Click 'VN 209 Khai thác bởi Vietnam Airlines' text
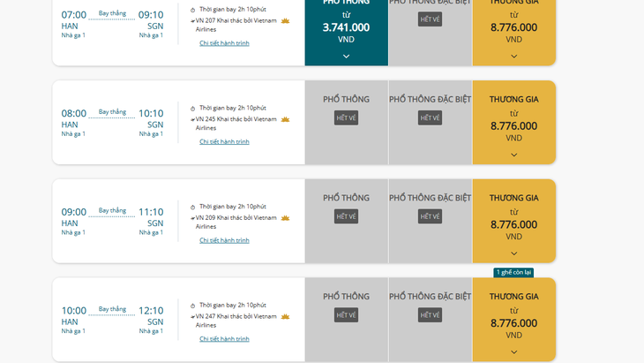The height and width of the screenshot is (363, 644). pos(236,222)
